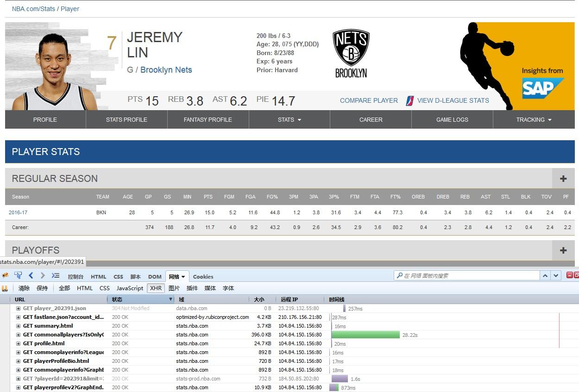Enable the 图片 images filter
Screen dimensions: 579x392
(175, 288)
